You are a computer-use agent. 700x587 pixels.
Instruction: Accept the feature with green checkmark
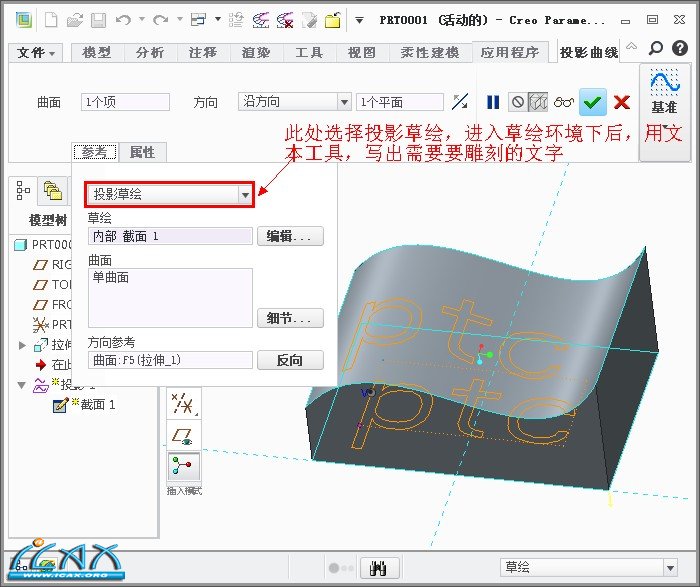coord(593,103)
